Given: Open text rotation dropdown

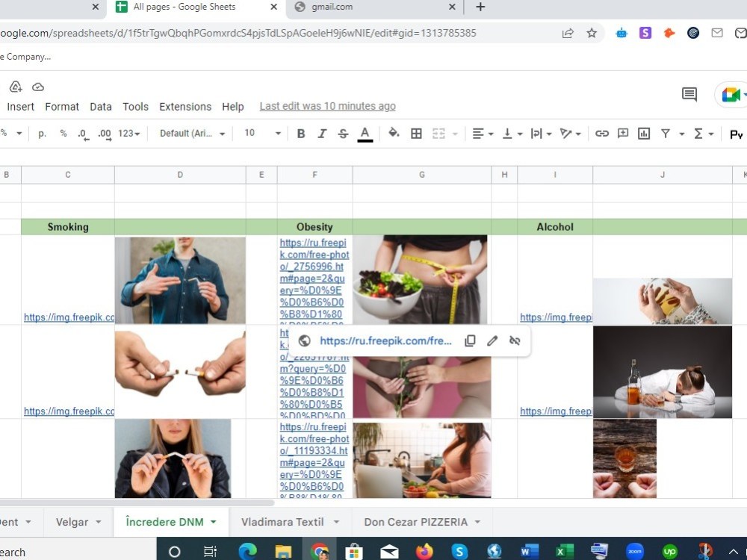Looking at the screenshot, I should click(570, 134).
